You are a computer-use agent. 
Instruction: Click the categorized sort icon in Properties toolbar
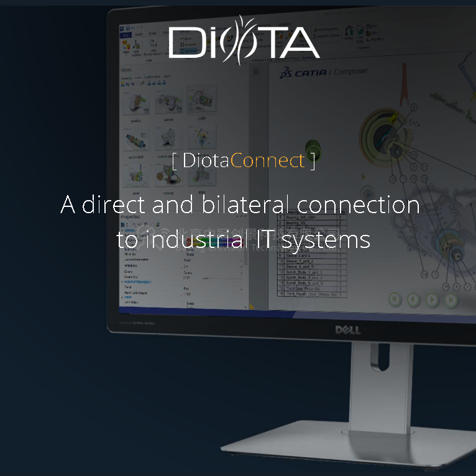(122, 225)
